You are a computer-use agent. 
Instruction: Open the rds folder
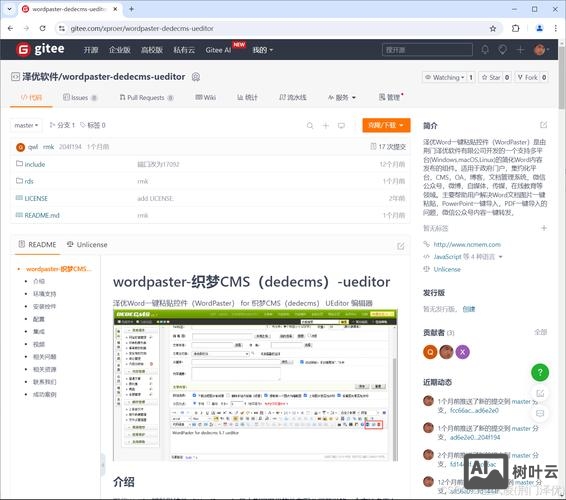coord(29,181)
